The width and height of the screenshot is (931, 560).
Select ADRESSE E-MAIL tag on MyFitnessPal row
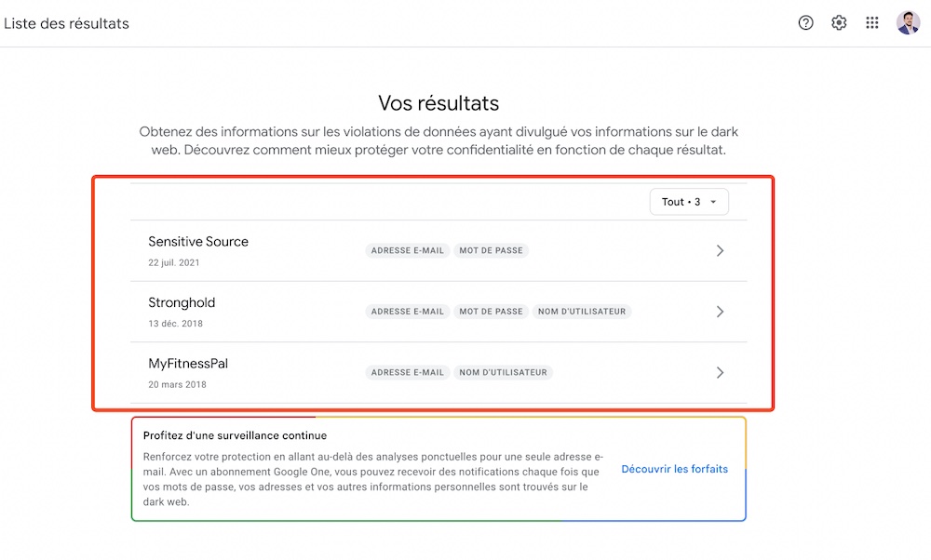click(408, 372)
